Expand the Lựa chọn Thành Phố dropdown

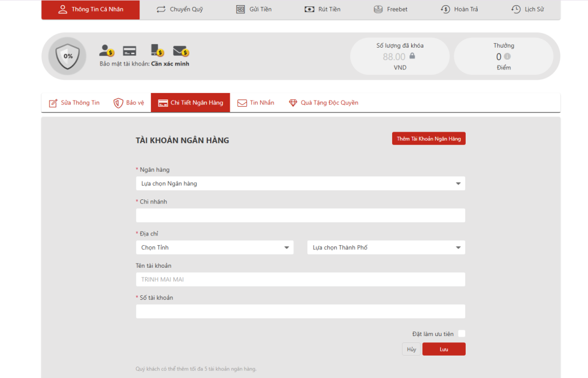386,248
